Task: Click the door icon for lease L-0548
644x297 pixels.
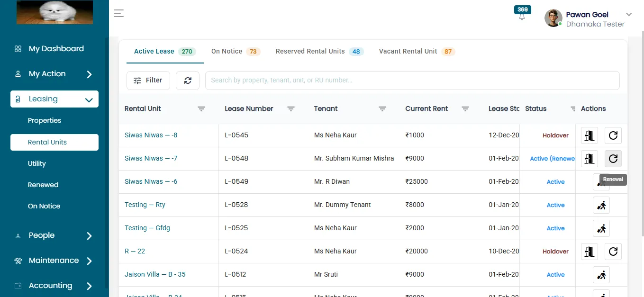Action: click(590, 159)
